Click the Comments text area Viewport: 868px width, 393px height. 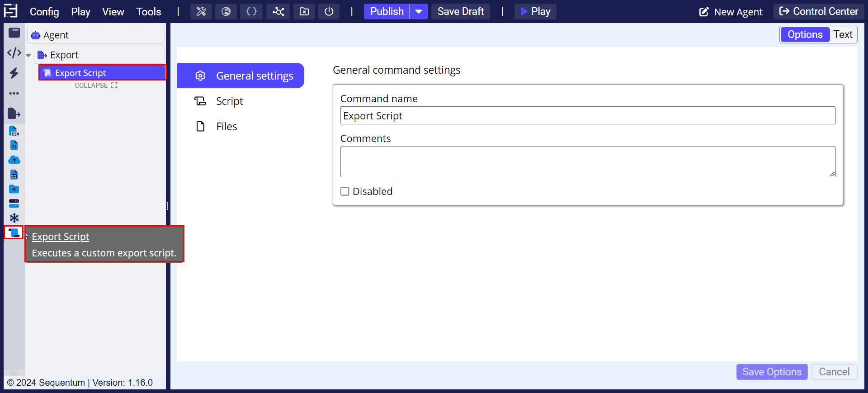tap(588, 161)
